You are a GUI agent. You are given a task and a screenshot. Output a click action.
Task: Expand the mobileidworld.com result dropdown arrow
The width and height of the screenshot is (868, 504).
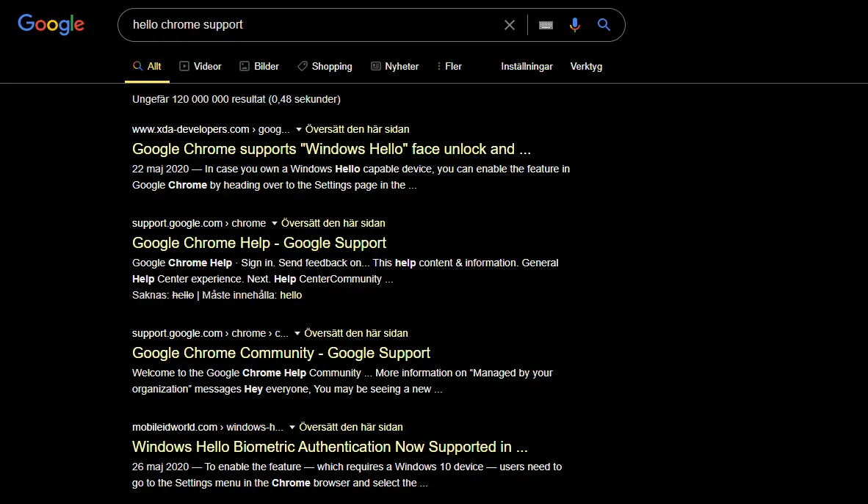point(292,428)
